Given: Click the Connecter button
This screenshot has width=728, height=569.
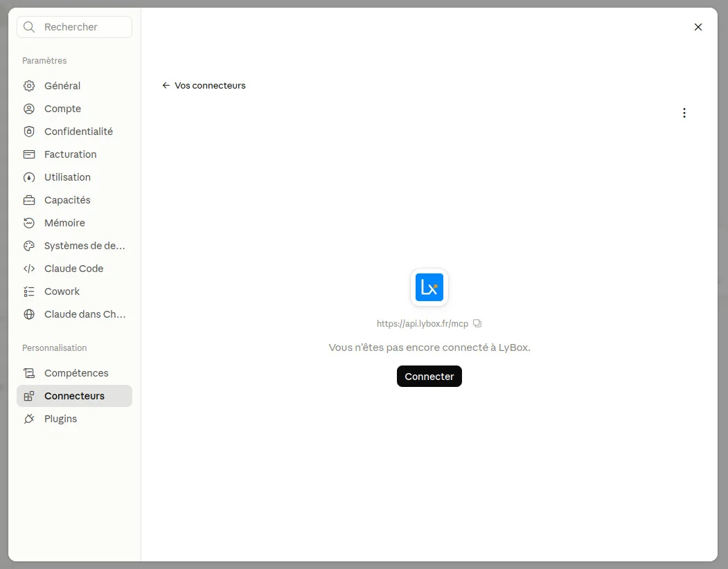Looking at the screenshot, I should 429,377.
